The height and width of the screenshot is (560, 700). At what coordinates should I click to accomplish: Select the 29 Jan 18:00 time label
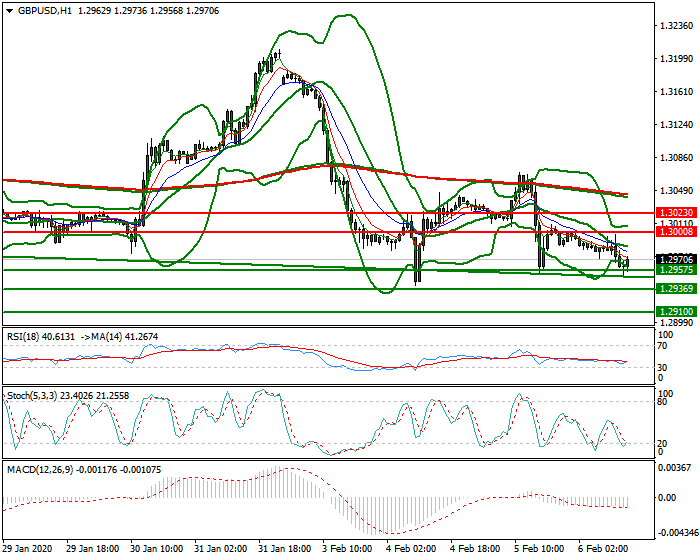click(x=93, y=548)
